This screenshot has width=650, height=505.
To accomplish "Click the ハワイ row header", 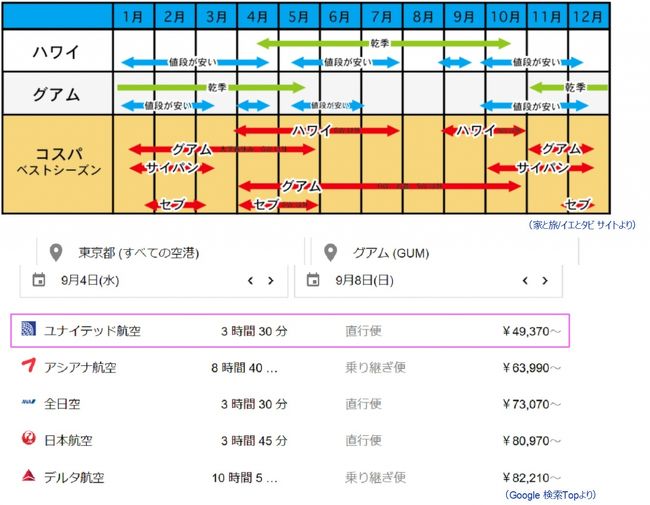I will click(57, 51).
